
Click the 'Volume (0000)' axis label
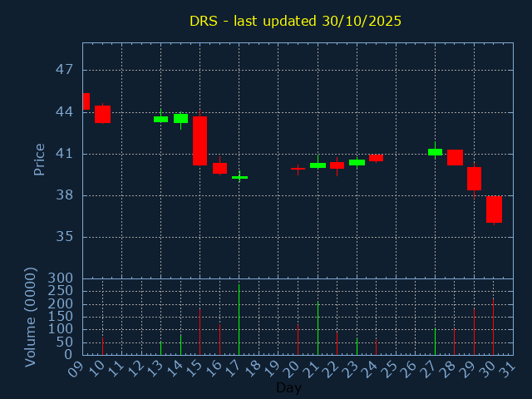coord(31,317)
